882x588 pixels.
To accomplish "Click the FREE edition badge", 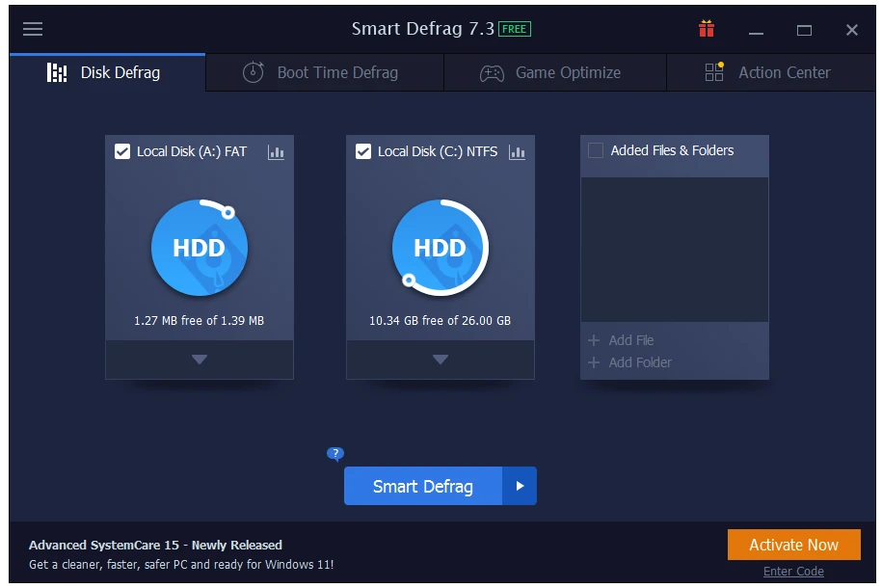I will tap(514, 29).
